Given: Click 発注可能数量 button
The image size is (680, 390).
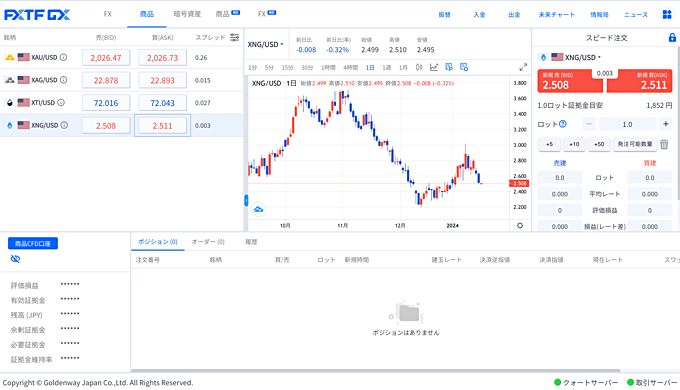Looking at the screenshot, I should tap(635, 144).
